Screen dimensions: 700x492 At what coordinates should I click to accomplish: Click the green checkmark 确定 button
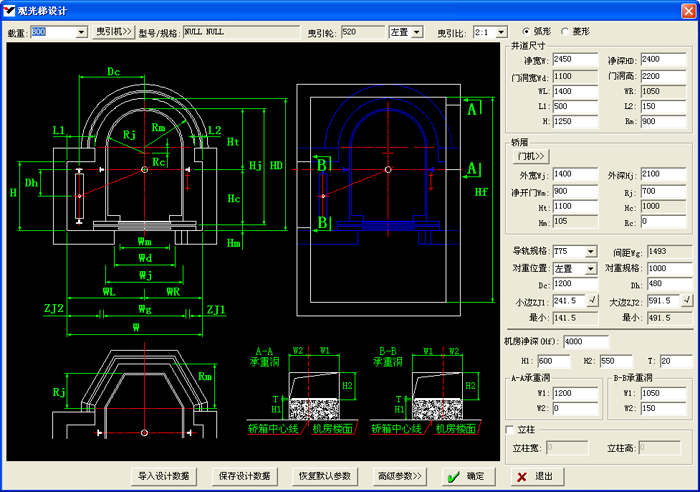pyautogui.click(x=468, y=476)
